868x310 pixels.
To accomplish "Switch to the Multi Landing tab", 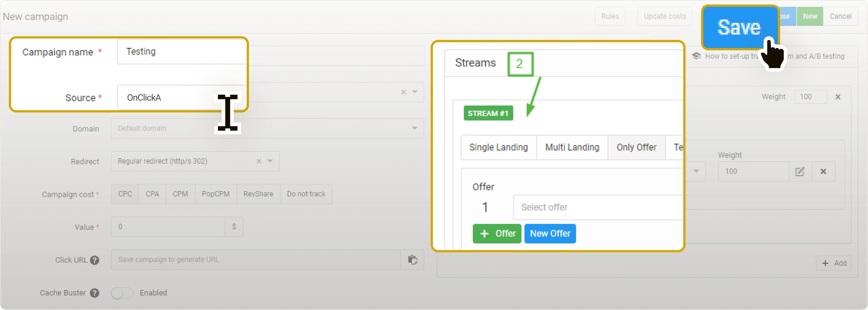I will tap(572, 147).
